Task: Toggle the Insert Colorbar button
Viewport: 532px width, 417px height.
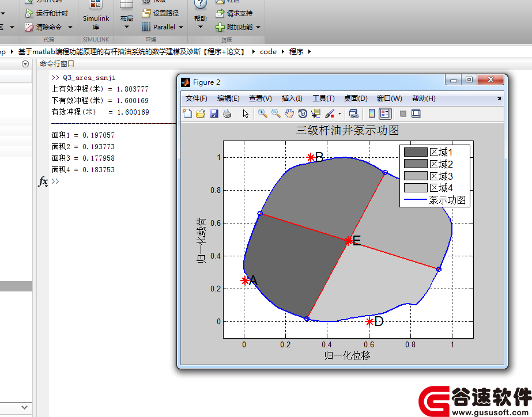Action: click(x=372, y=113)
